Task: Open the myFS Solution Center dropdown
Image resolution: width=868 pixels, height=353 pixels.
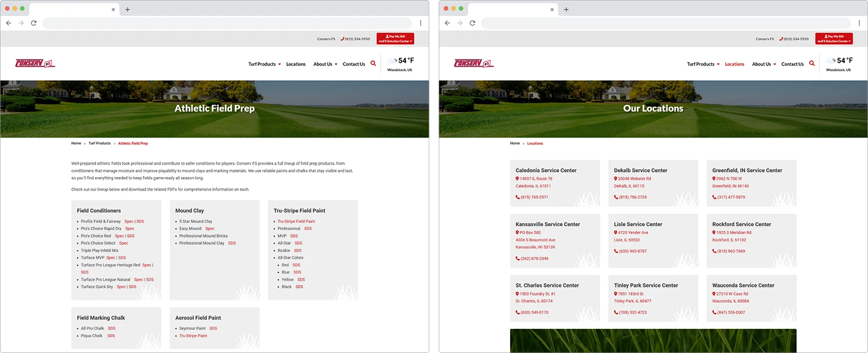Action: [395, 41]
